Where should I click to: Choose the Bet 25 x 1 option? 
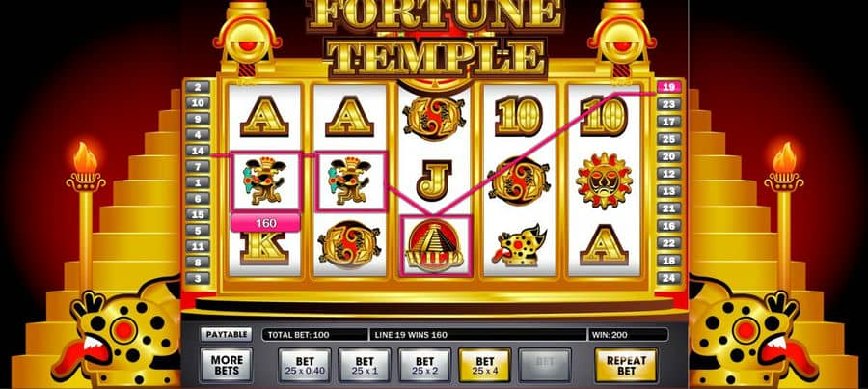pyautogui.click(x=365, y=366)
